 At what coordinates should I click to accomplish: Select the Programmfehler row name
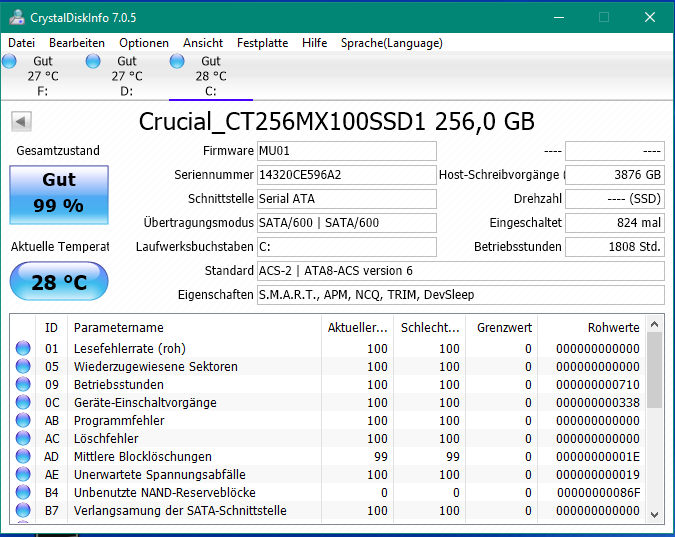click(x=119, y=421)
